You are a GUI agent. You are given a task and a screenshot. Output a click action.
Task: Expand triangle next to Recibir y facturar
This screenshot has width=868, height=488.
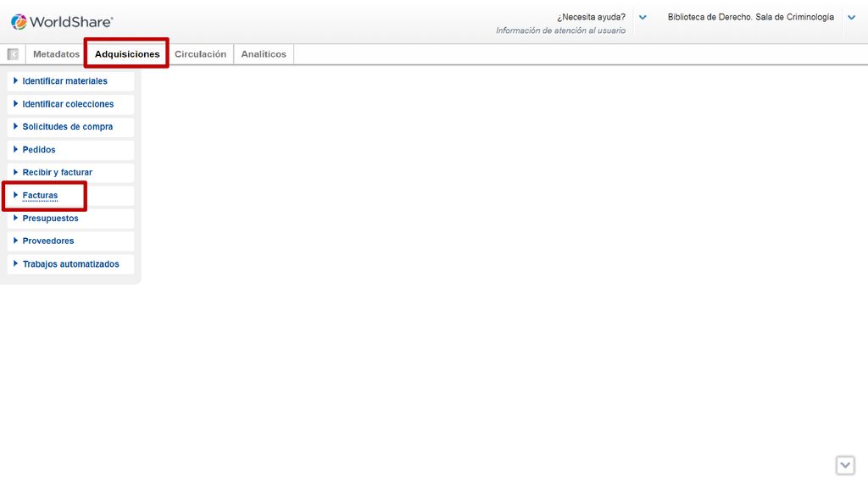(15, 172)
